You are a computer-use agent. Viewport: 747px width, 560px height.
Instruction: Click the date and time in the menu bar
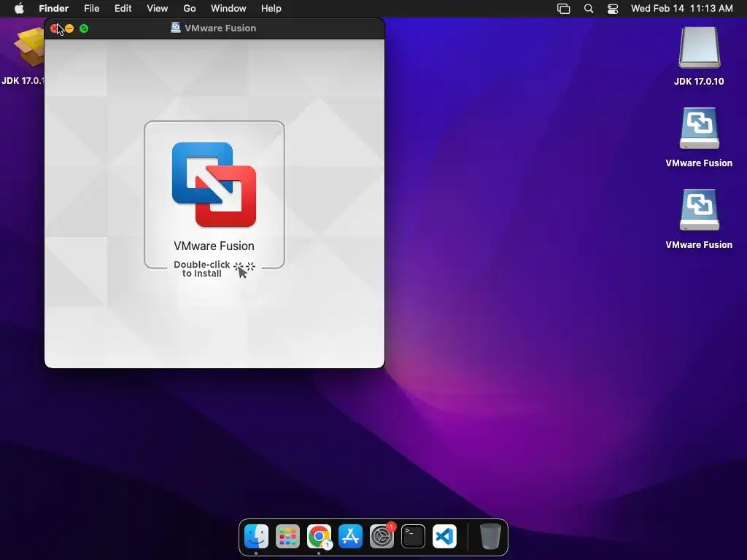click(682, 9)
